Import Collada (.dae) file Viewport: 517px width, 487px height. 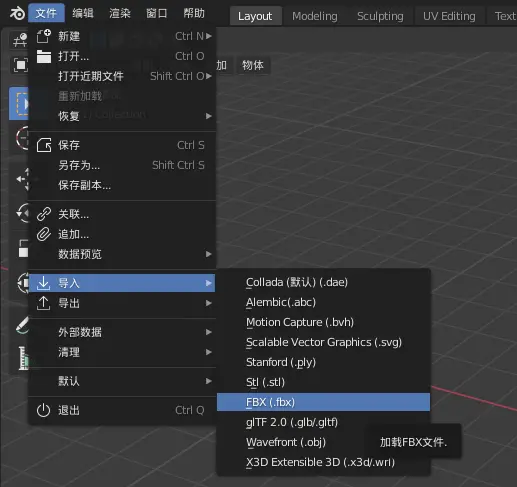click(x=323, y=282)
